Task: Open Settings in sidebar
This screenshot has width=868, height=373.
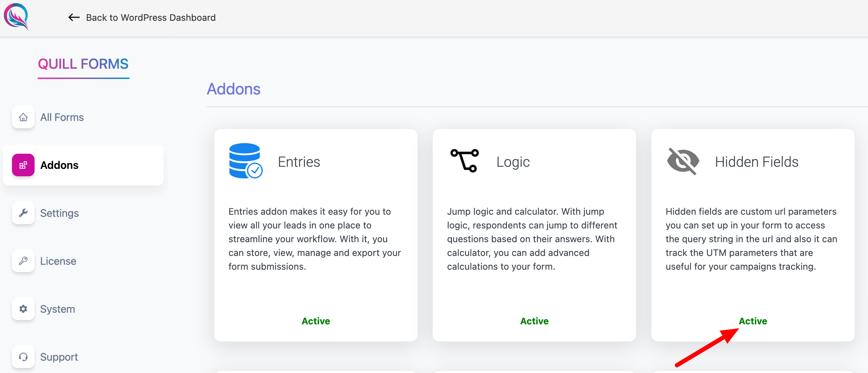Action: [60, 213]
